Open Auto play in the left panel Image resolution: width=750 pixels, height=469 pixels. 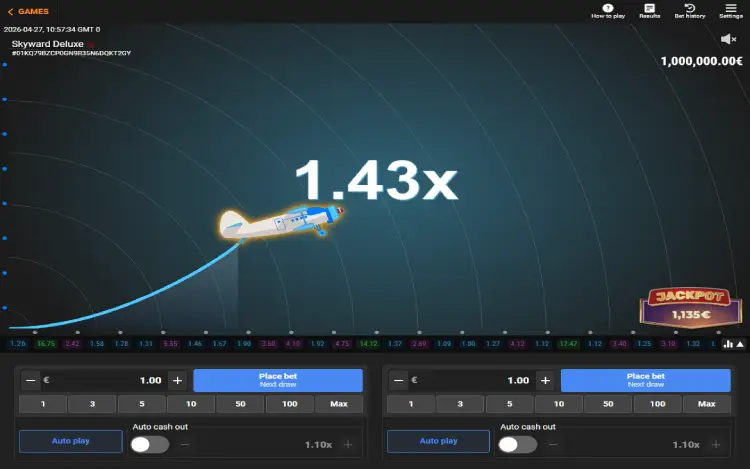click(x=71, y=441)
